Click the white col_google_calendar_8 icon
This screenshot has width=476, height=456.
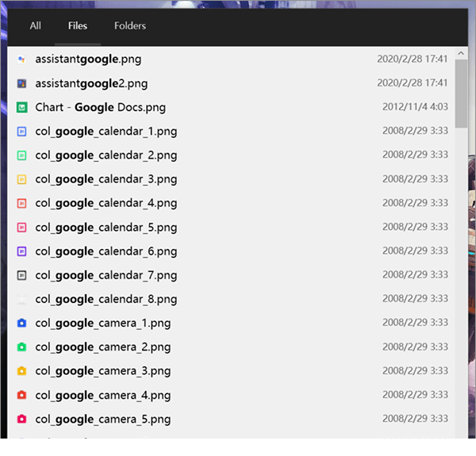coord(21,300)
